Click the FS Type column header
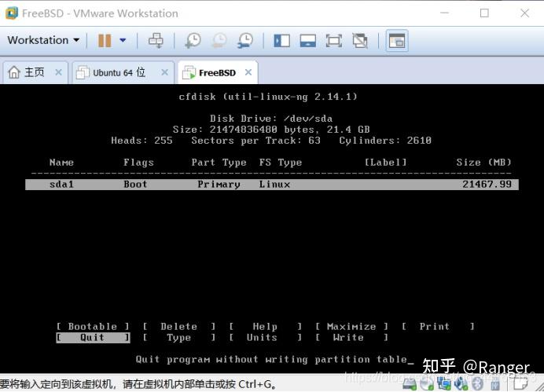 281,163
